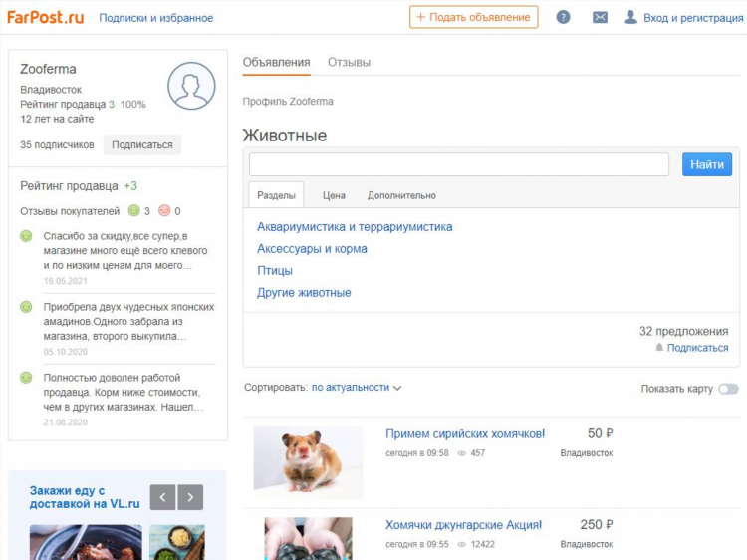Screen dimensions: 747x560
Task: Click the 250 ₽ price
Action: pos(597,525)
